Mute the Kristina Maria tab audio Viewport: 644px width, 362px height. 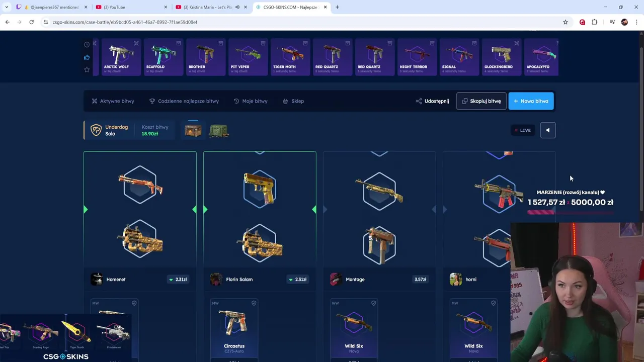tap(237, 7)
